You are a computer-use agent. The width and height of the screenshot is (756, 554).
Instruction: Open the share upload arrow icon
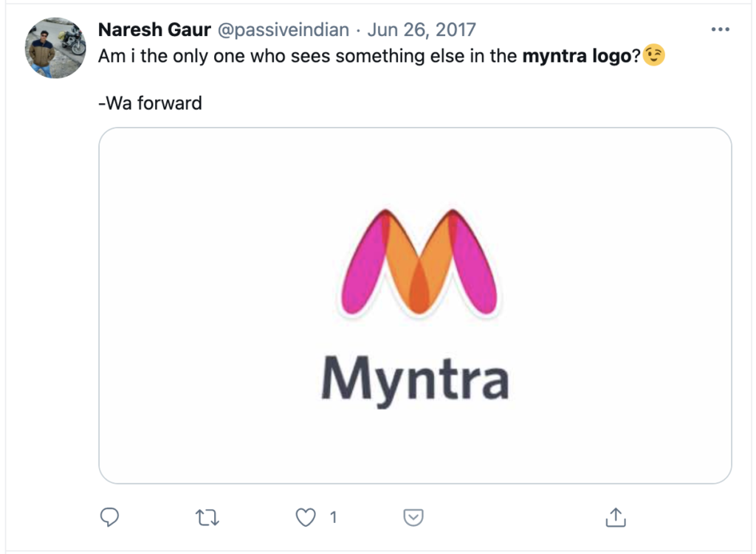click(x=616, y=517)
